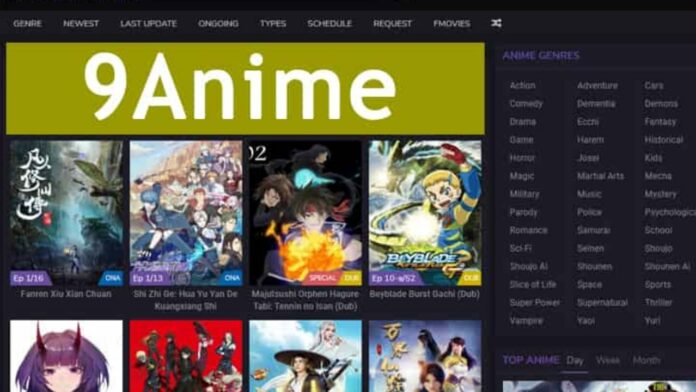The width and height of the screenshot is (696, 392).
Task: Select the Shounen genre
Action: point(594,266)
